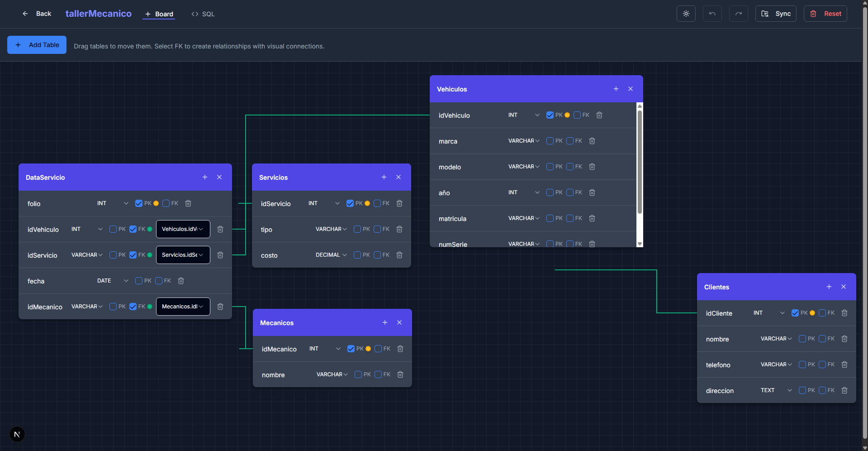The width and height of the screenshot is (868, 451).
Task: Add a new column to the Mecanicos table
Action: tap(385, 322)
